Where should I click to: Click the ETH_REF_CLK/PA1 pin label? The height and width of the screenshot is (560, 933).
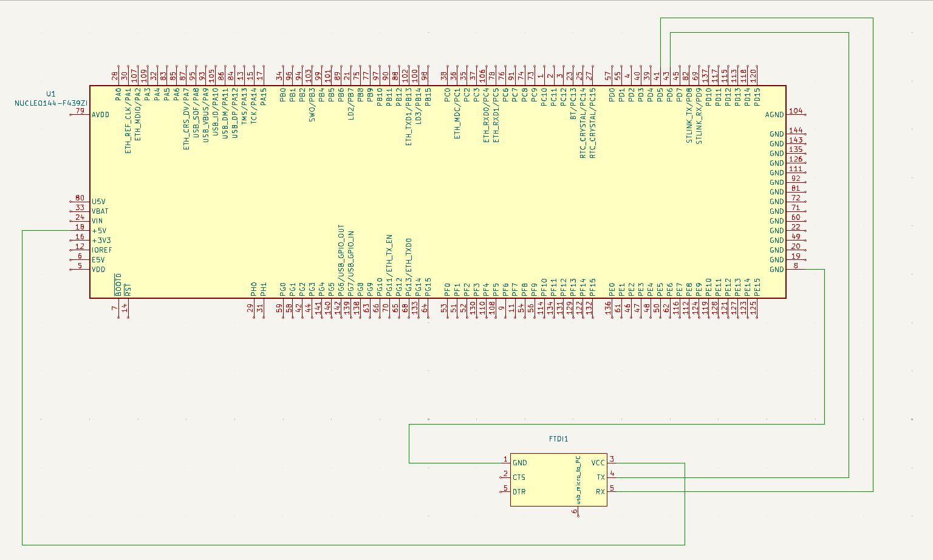(x=128, y=121)
